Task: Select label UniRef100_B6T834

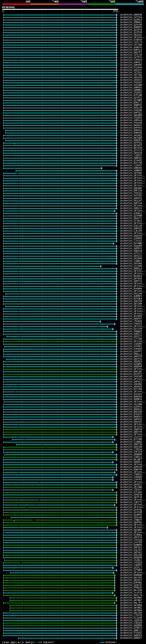Action: [x=131, y=148]
